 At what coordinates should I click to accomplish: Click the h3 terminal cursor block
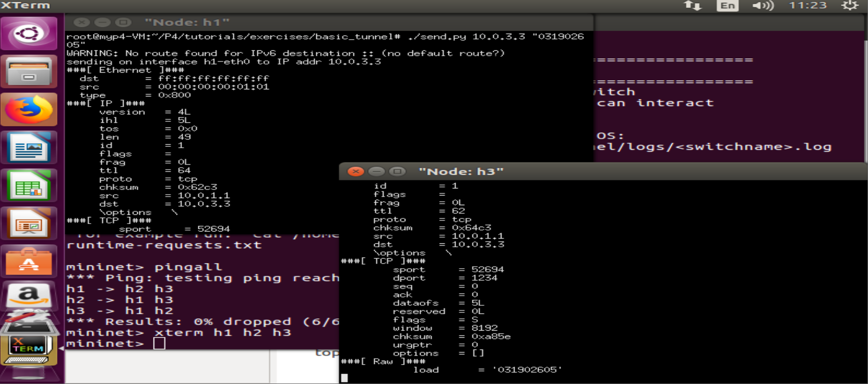click(344, 378)
